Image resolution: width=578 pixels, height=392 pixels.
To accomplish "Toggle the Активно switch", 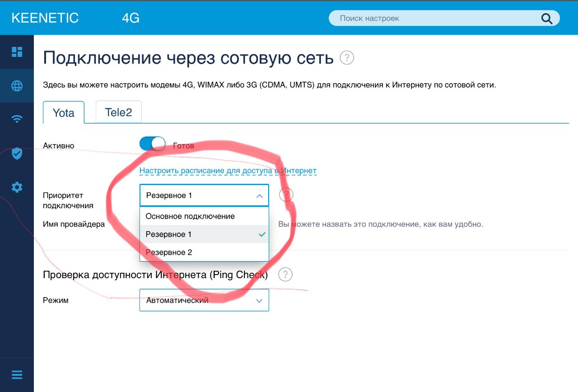I will click(152, 144).
